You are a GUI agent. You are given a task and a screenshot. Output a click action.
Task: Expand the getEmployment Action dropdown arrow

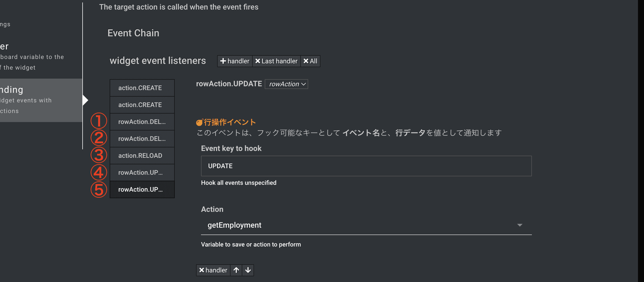pyautogui.click(x=520, y=225)
